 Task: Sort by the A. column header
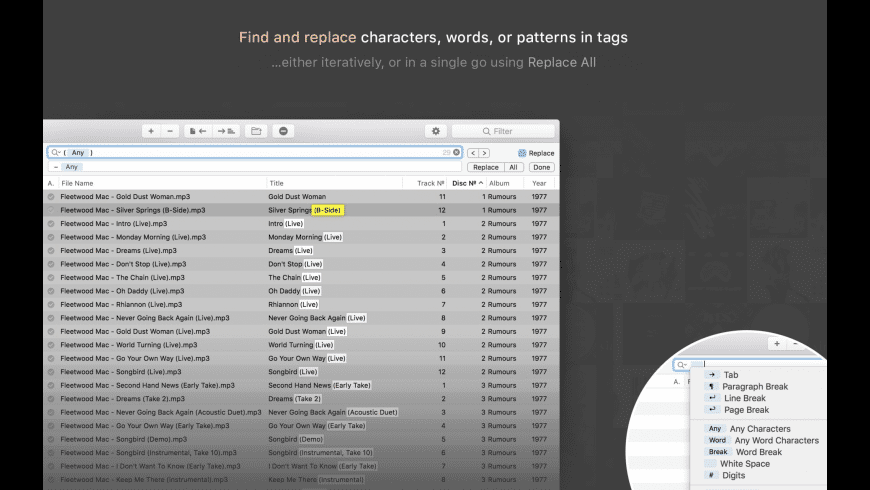pyautogui.click(x=50, y=183)
